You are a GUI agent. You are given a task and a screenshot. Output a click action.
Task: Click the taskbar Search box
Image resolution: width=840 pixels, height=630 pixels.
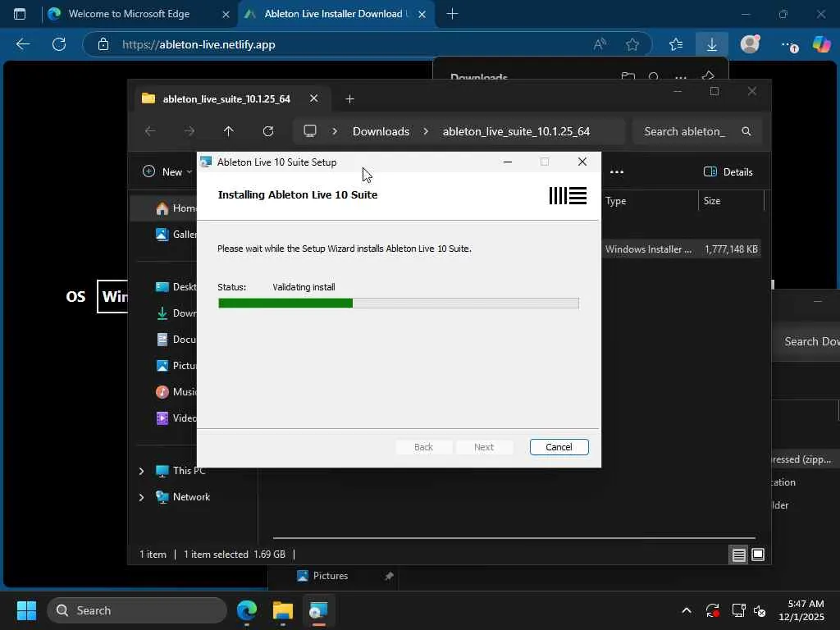pos(137,610)
